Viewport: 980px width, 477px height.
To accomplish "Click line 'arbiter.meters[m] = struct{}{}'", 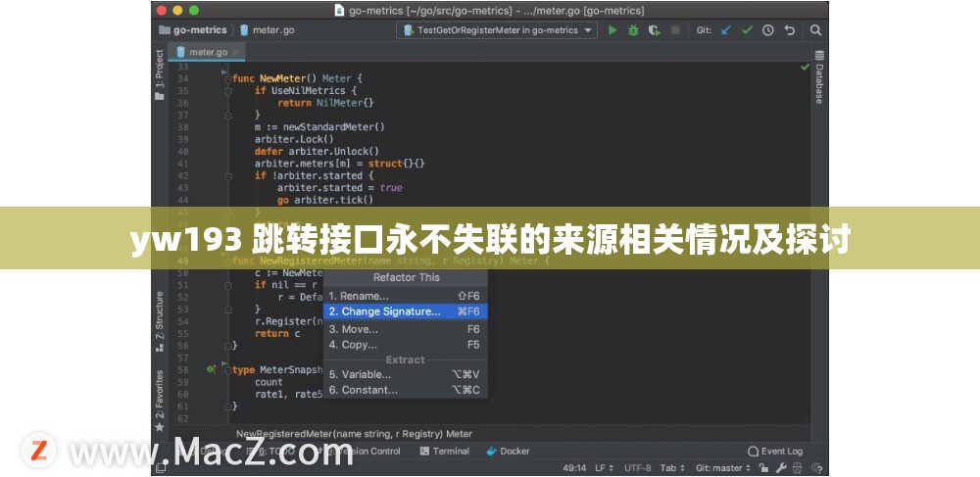I will coord(339,164).
